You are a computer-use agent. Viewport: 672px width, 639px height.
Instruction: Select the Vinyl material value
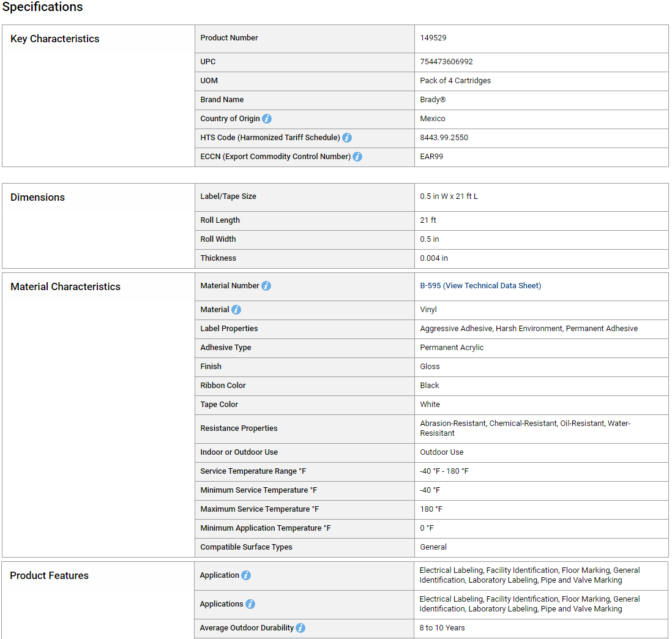428,310
